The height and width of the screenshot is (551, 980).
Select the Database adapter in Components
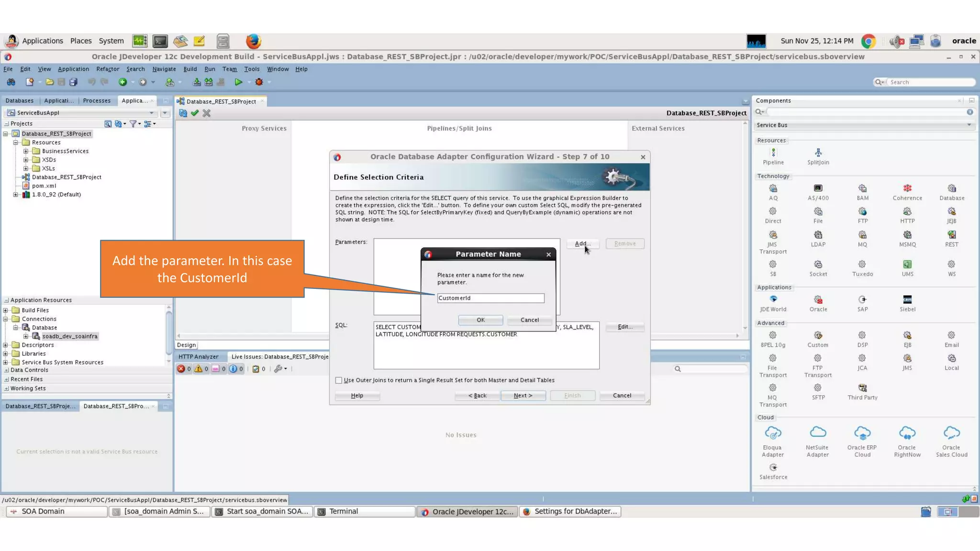(952, 188)
